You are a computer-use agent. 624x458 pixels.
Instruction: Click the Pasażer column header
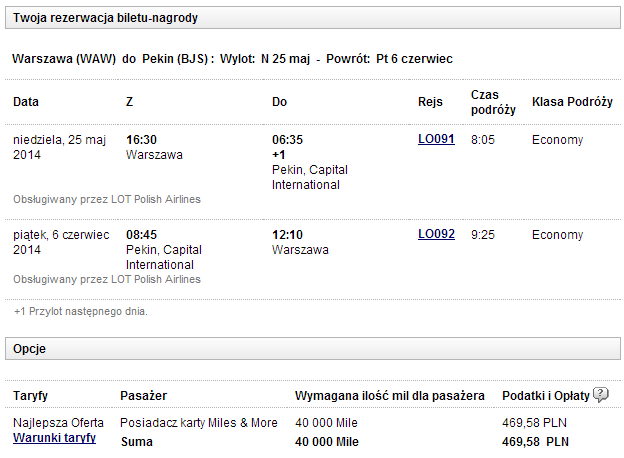pos(144,395)
